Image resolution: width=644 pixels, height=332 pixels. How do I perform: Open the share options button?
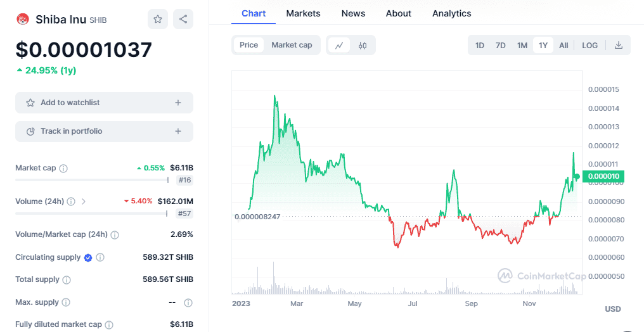coord(183,19)
